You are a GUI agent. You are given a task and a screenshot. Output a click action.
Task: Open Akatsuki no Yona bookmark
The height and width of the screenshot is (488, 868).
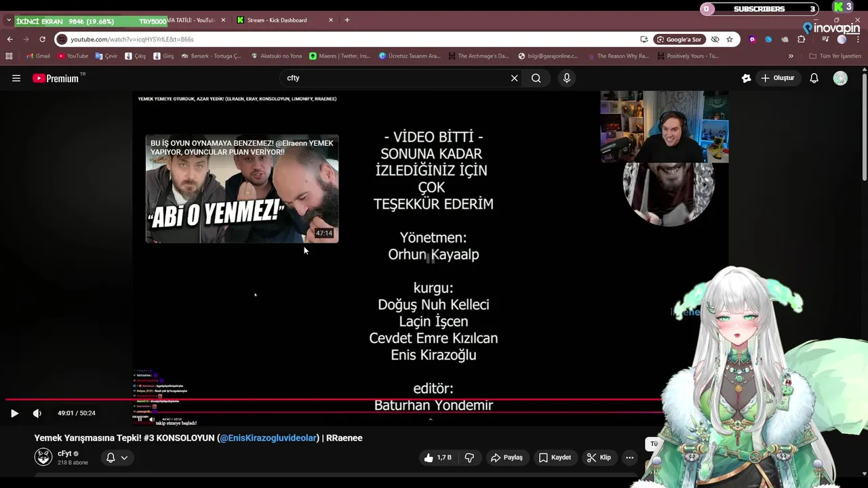point(277,56)
